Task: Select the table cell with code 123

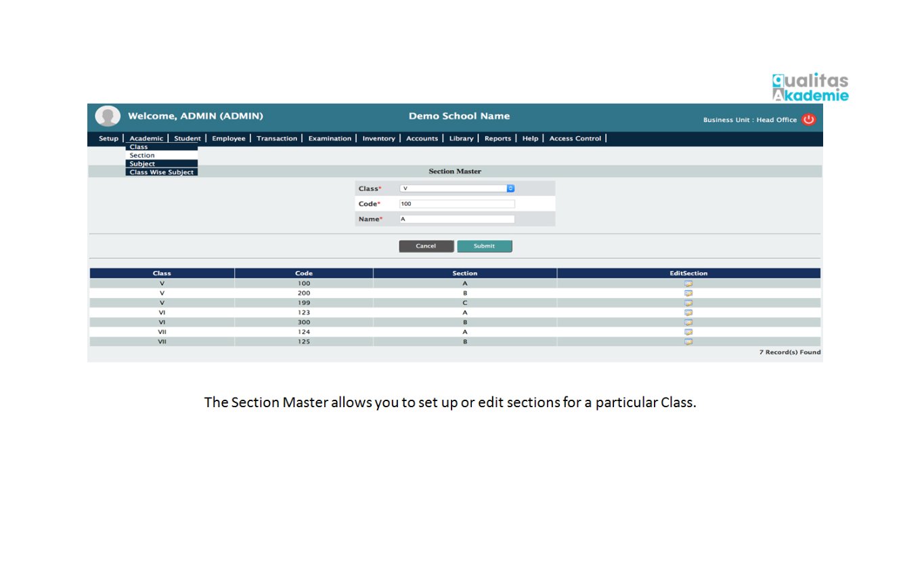Action: tap(304, 313)
